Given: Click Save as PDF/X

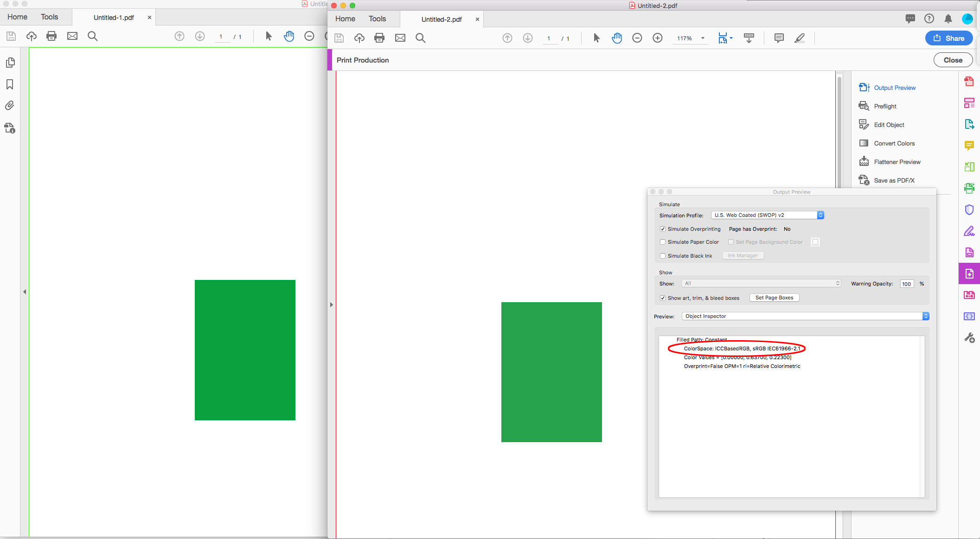Looking at the screenshot, I should coord(894,180).
